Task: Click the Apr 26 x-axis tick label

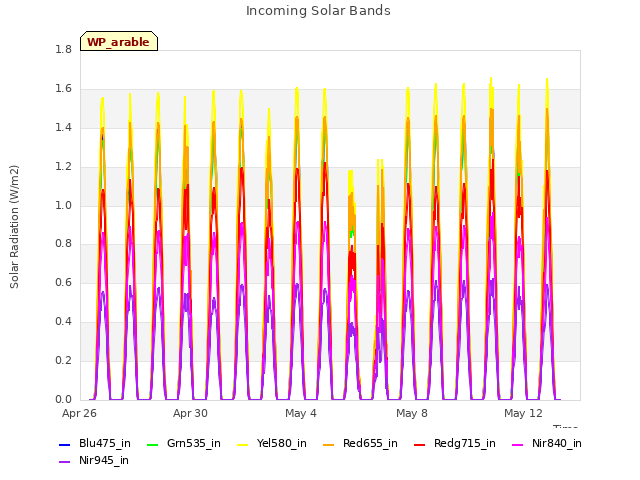Action: 79,413
